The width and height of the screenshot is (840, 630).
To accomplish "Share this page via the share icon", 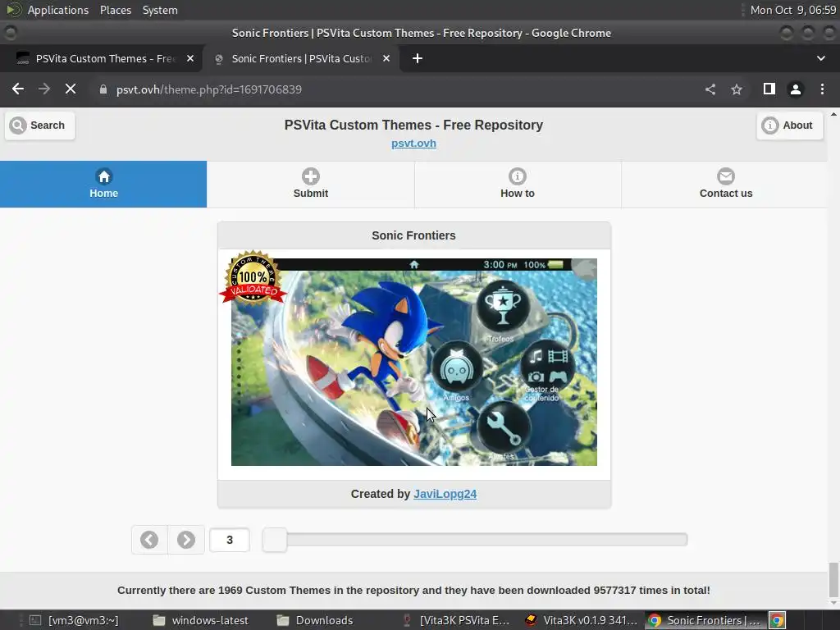I will coord(710,89).
